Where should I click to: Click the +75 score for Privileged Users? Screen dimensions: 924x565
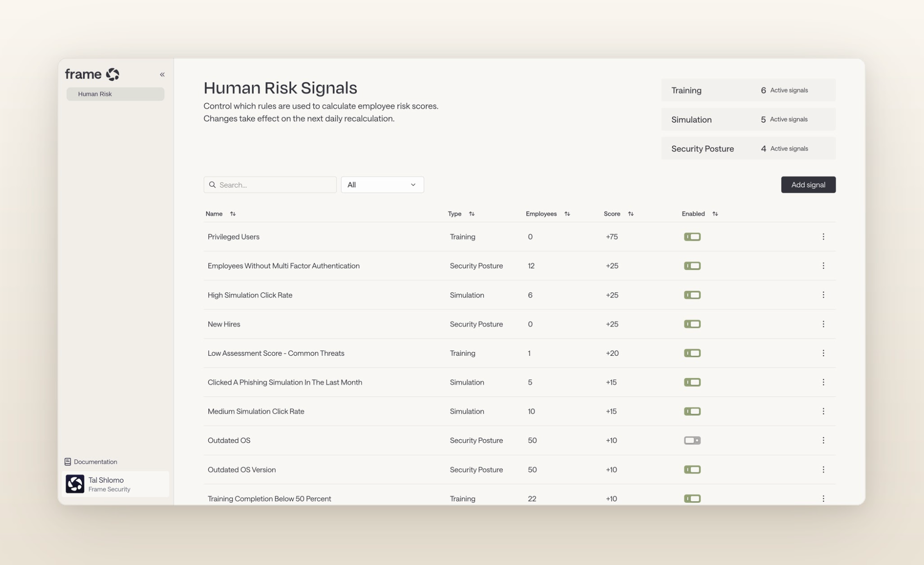click(x=612, y=237)
